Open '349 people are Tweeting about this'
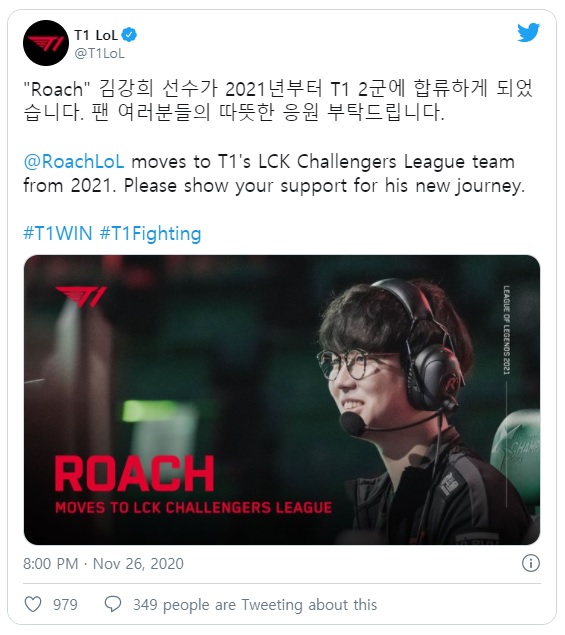The image size is (565, 635). (255, 605)
